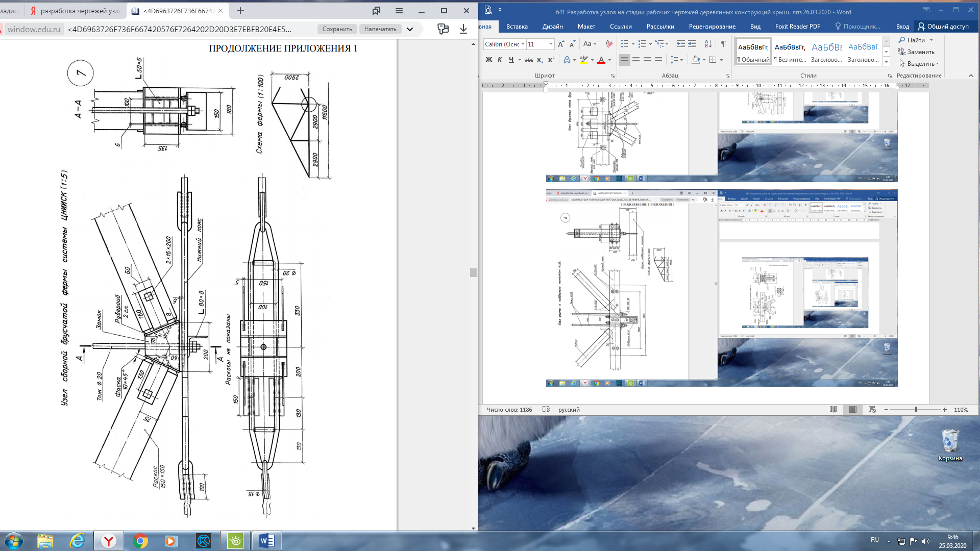Open Font dialog launcher in Шрифт group
The image size is (980, 551).
[612, 76]
